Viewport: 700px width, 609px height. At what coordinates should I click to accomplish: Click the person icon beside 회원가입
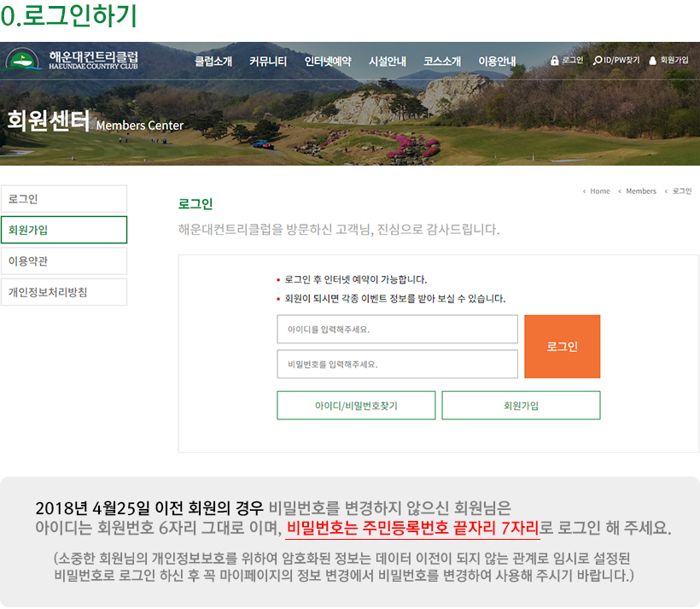point(653,61)
